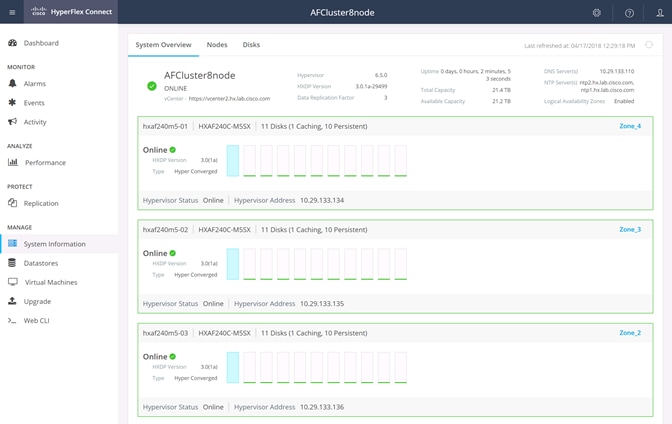This screenshot has width=672, height=424.
Task: Click the Datastores database icon
Action: click(x=12, y=263)
